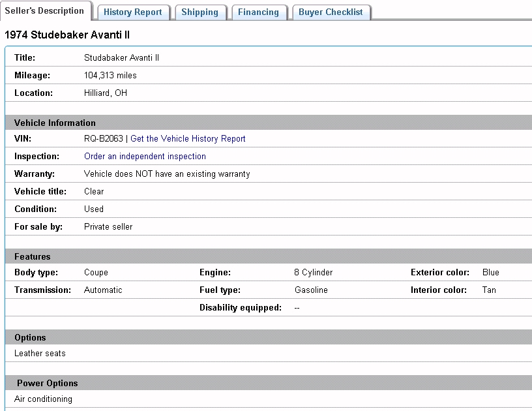Click Get the Vehicle History Report link
This screenshot has height=411, width=532.
point(188,138)
